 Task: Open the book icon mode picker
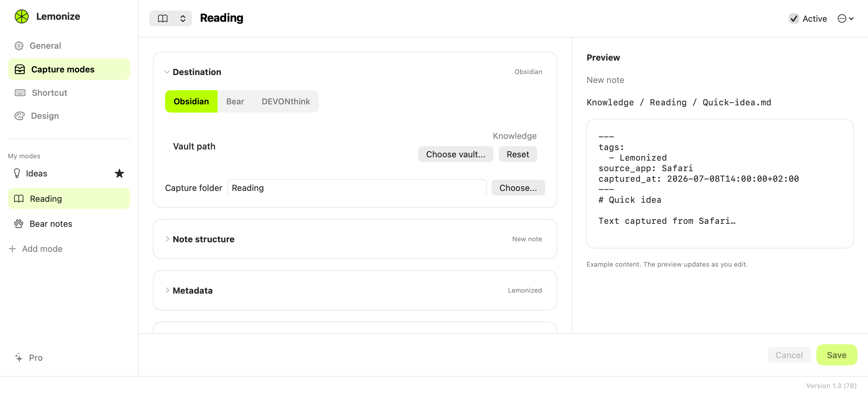coord(171,18)
